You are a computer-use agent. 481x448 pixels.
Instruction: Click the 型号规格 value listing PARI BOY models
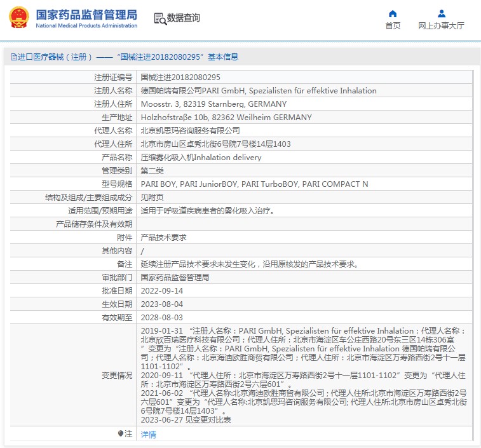pos(254,184)
